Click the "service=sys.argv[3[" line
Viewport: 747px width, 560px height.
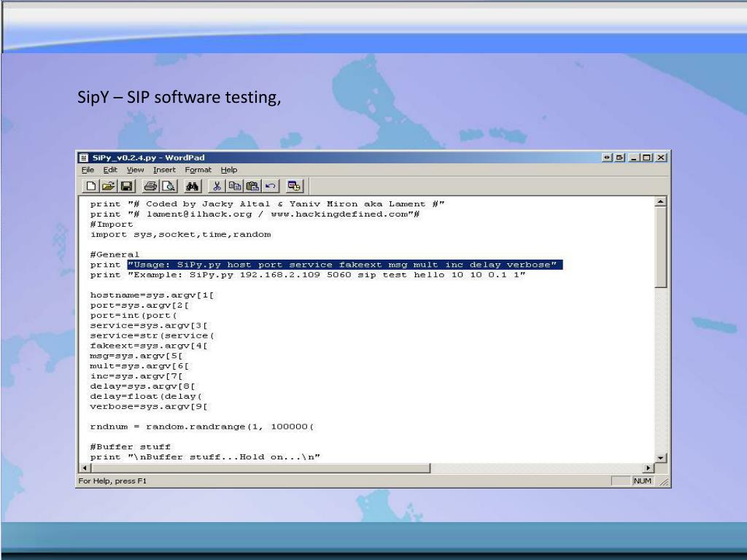point(149,326)
